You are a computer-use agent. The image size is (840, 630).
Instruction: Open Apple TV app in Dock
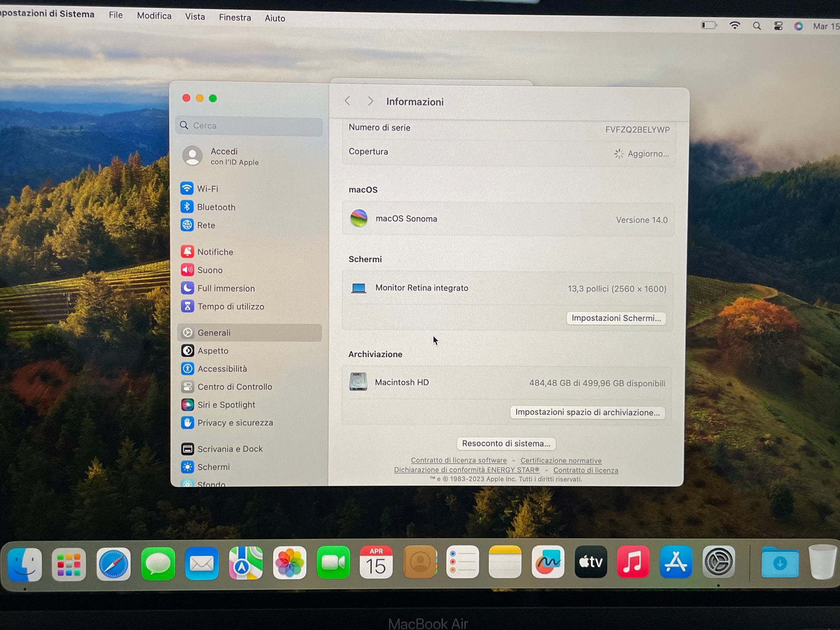tap(591, 562)
